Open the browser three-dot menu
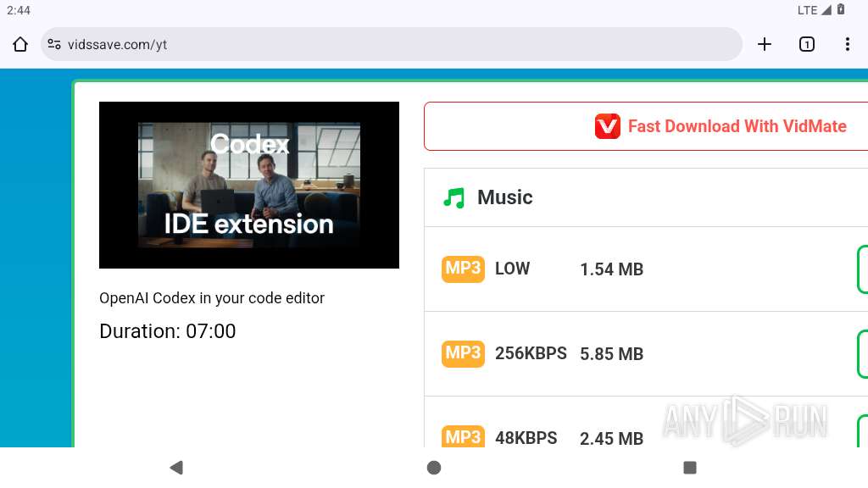This screenshot has height=488, width=868. click(x=848, y=44)
